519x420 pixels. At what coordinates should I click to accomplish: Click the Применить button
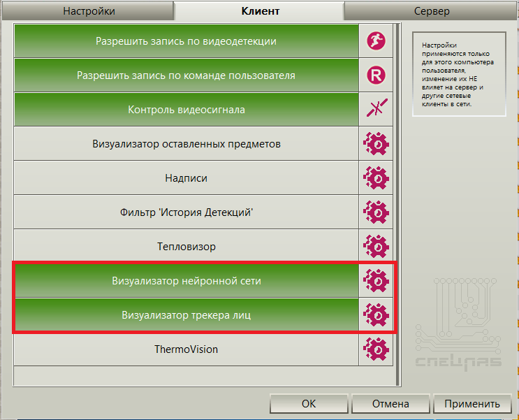(x=472, y=403)
